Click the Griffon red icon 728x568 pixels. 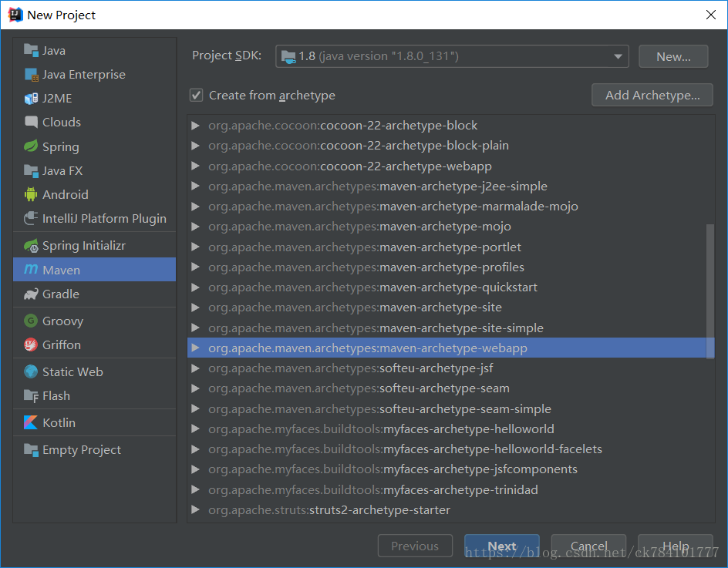(31, 344)
